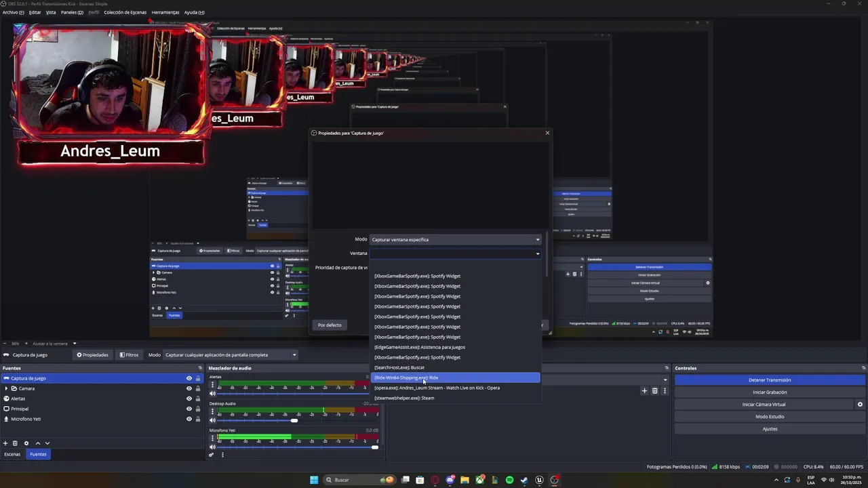Open the Archivo menu
The image size is (868, 488).
(13, 12)
